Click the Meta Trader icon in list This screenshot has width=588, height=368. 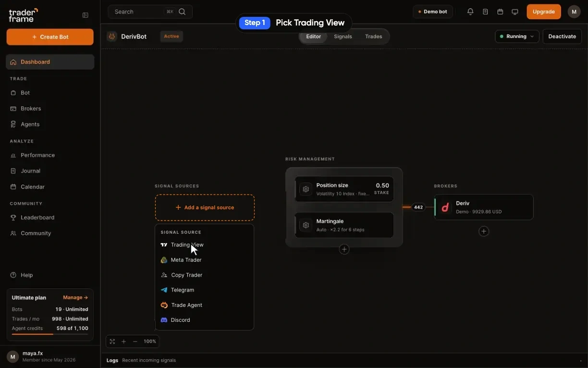[164, 260]
